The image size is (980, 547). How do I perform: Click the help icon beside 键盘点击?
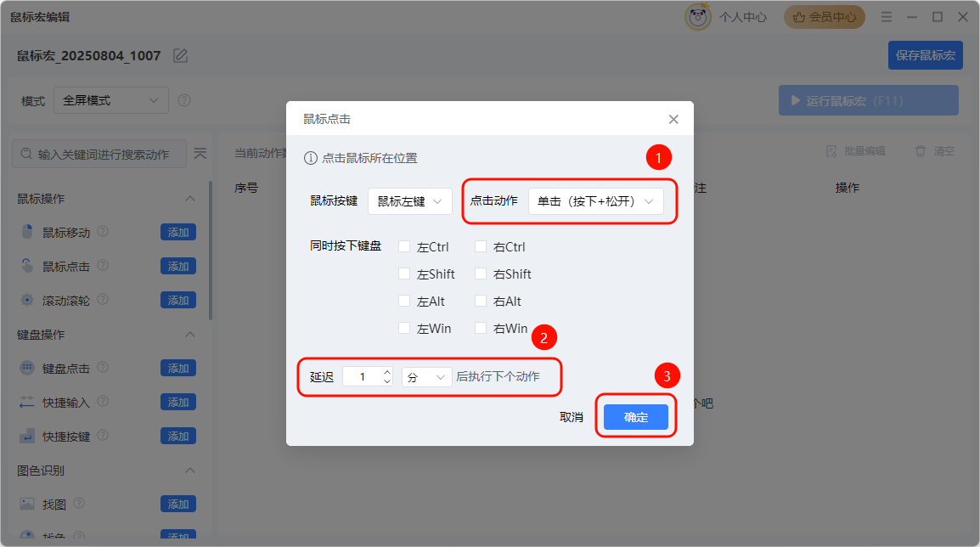103,367
